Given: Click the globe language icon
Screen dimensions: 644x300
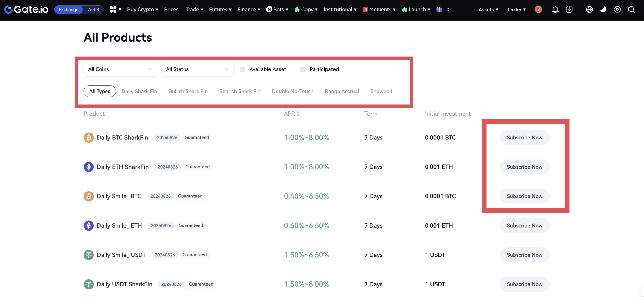Looking at the screenshot, I should (589, 9).
